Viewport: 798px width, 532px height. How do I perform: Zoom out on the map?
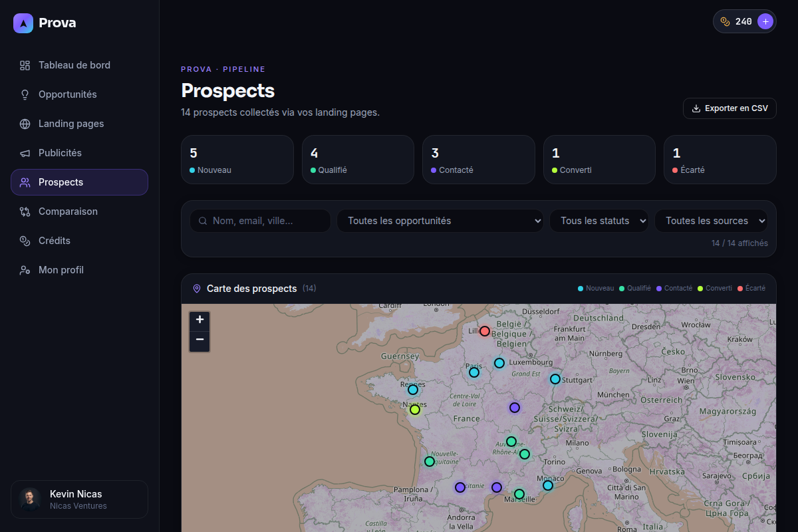[199, 341]
